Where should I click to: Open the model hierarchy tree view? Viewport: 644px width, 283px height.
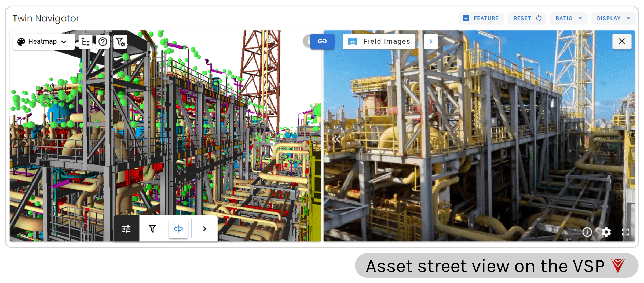click(x=85, y=42)
